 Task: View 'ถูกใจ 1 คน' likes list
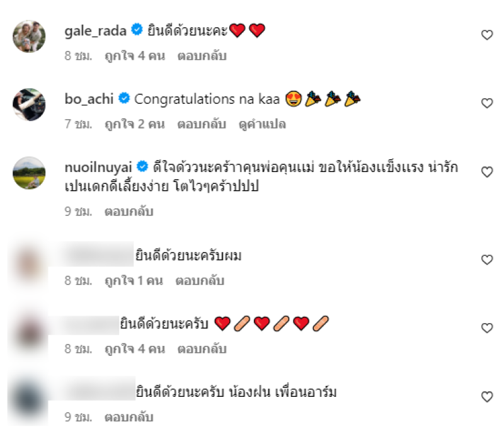tap(134, 281)
